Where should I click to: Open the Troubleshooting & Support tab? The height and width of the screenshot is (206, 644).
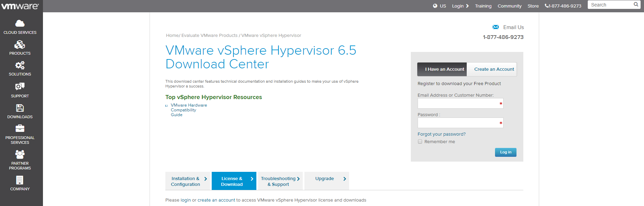tap(280, 181)
